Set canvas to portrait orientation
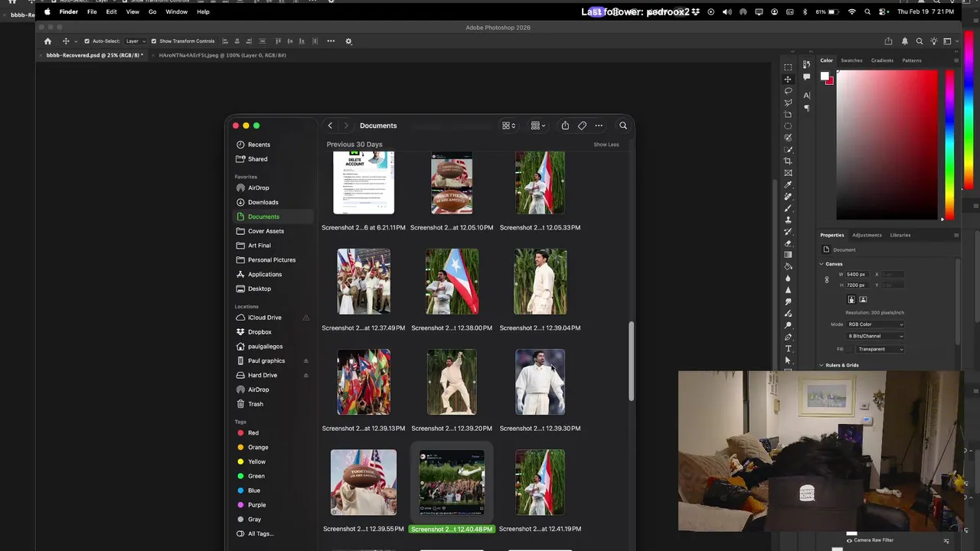 tap(851, 299)
